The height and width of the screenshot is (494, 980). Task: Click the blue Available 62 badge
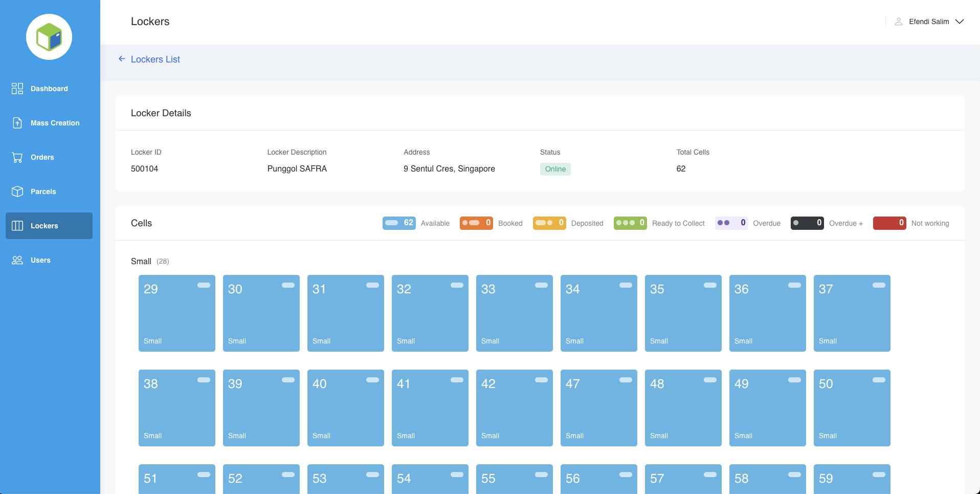coord(399,223)
